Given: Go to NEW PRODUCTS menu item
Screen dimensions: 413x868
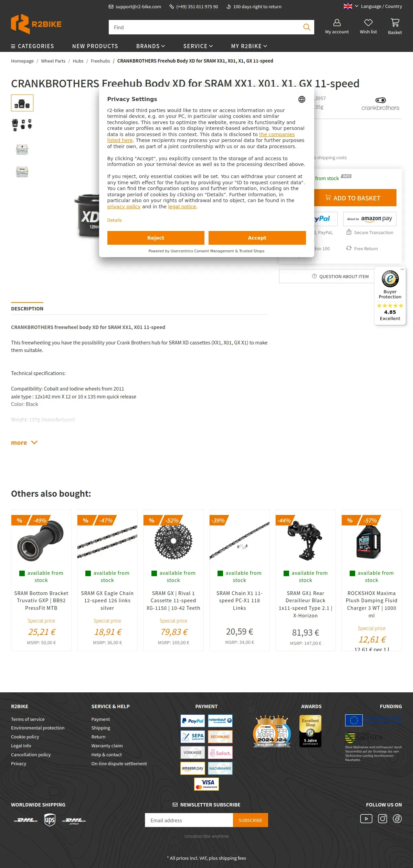Looking at the screenshot, I should point(95,46).
